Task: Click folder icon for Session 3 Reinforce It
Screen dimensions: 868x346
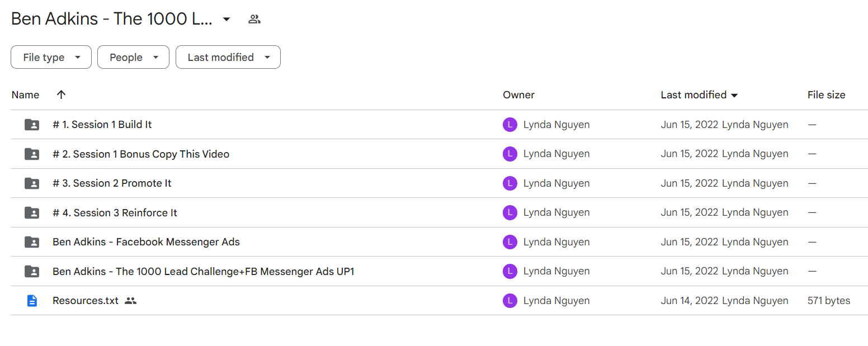Action: tap(32, 212)
